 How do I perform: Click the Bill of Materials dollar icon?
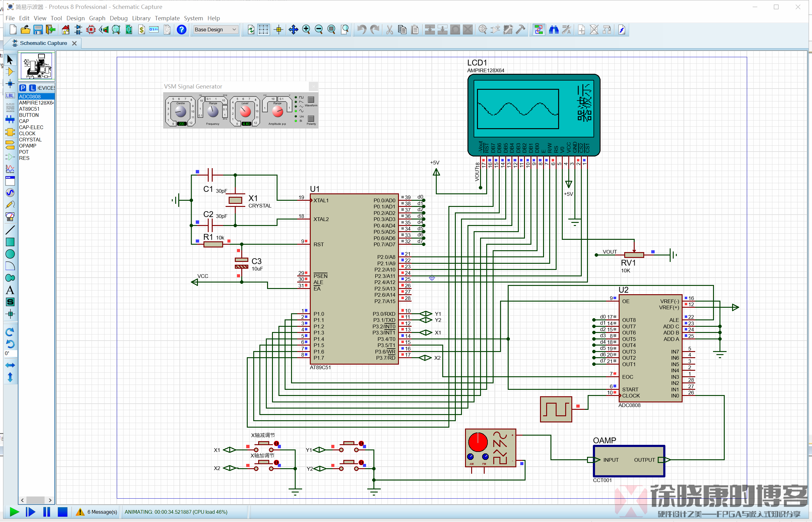(x=142, y=30)
